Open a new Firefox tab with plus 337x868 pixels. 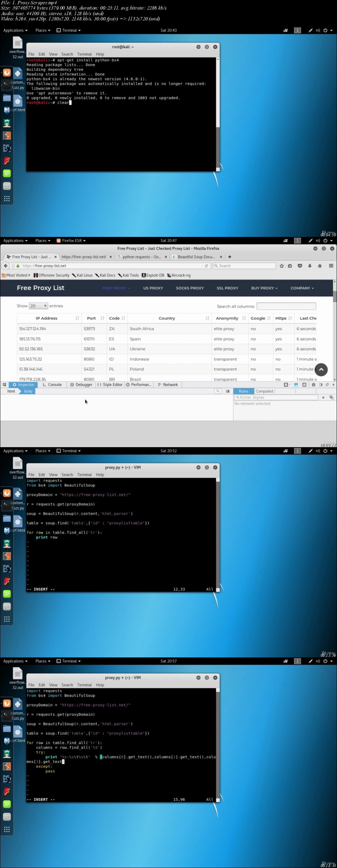229,257
